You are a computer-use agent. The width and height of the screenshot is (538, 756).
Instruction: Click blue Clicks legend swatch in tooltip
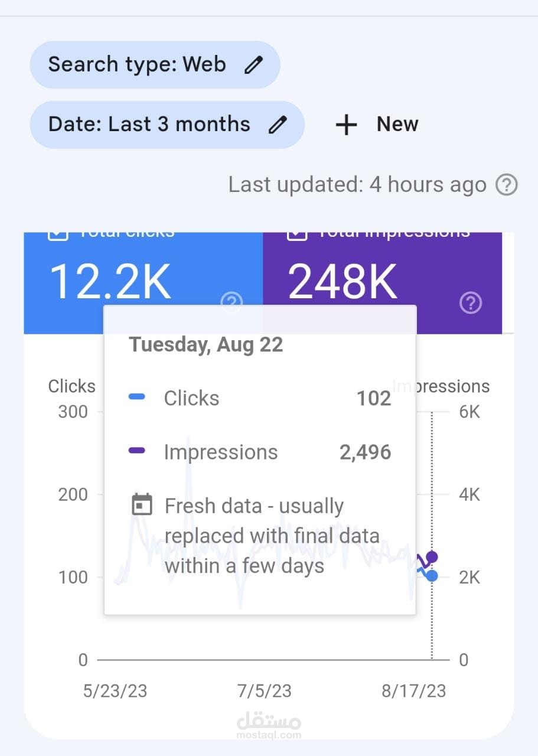point(137,397)
